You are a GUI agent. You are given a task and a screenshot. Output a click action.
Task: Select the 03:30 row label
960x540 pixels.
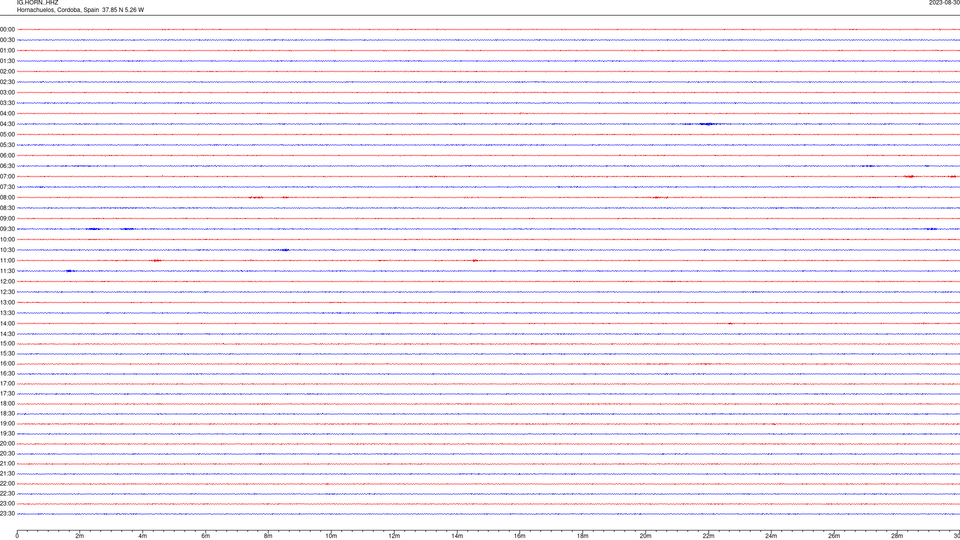click(7, 103)
